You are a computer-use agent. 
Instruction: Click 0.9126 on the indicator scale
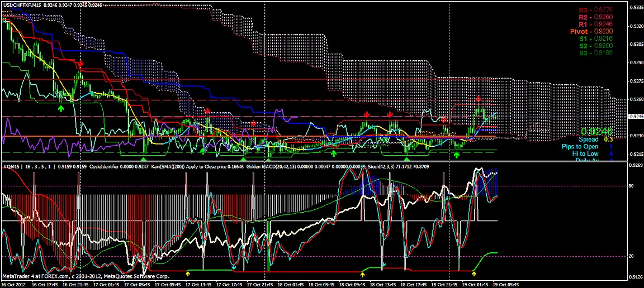point(635,276)
